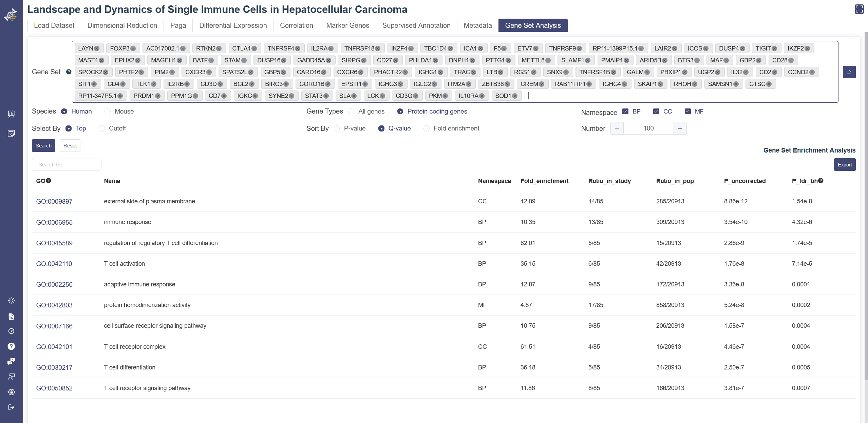The image size is (868, 423).
Task: Toggle fullscreen mode icon
Action: click(859, 9)
